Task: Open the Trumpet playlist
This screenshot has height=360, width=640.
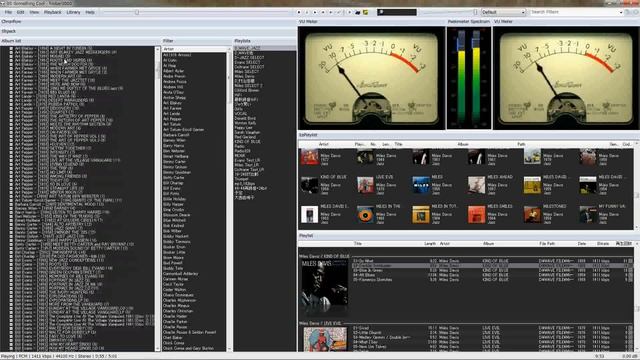Action: pos(242,178)
